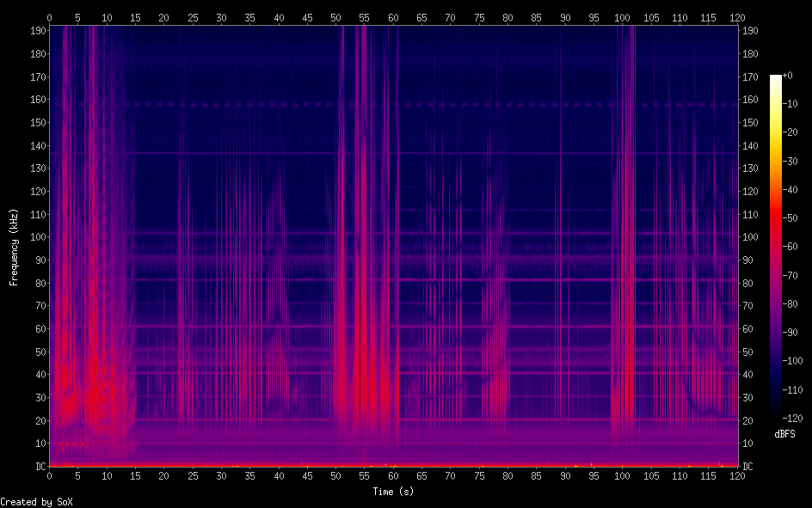Viewport: 812px width, 508px height.
Task: Click the "Frequency (kHz)" axis label
Action: (14, 247)
